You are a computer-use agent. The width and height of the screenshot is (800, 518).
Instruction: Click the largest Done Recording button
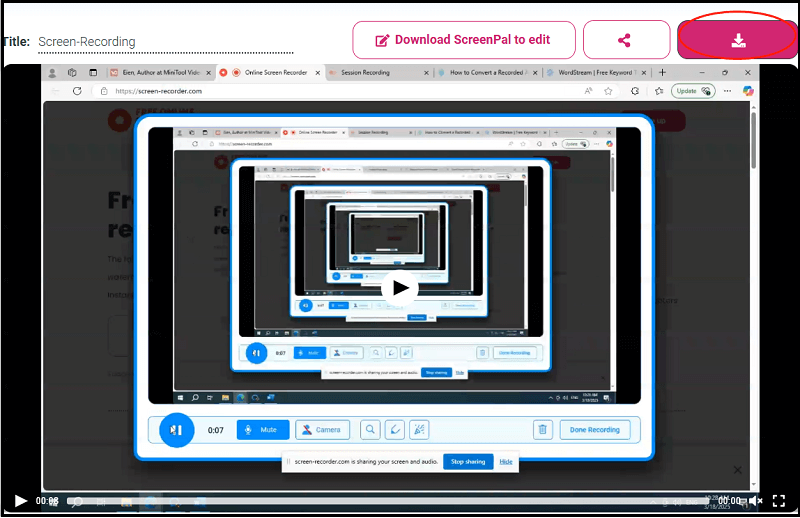(x=595, y=430)
